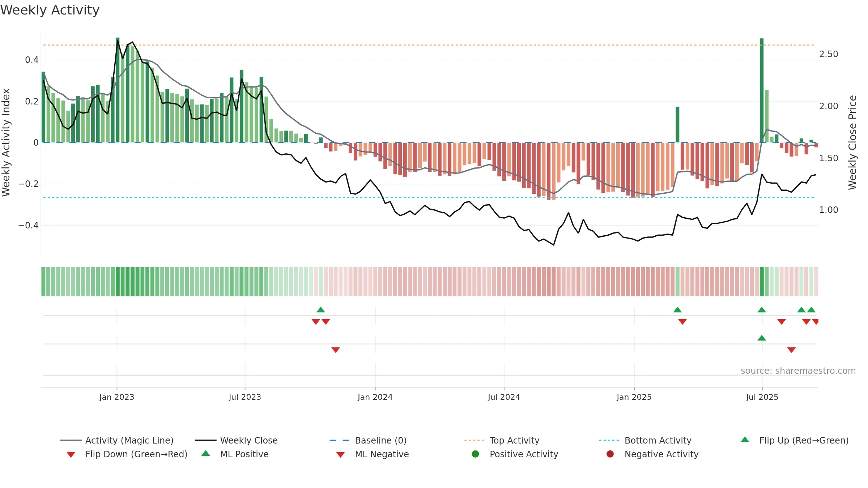Toggle ML Negative legend entry
This screenshot has width=868, height=488.
tap(373, 454)
